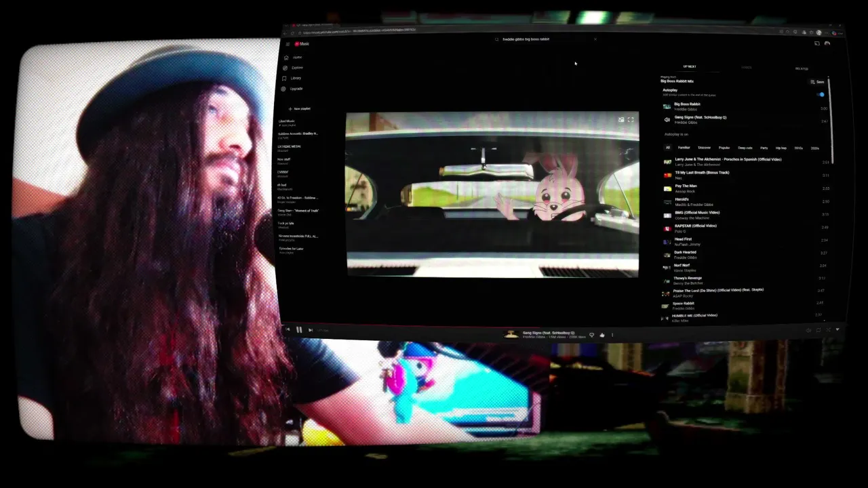Open volume control in player bar
Image resolution: width=868 pixels, height=488 pixels.
point(808,330)
